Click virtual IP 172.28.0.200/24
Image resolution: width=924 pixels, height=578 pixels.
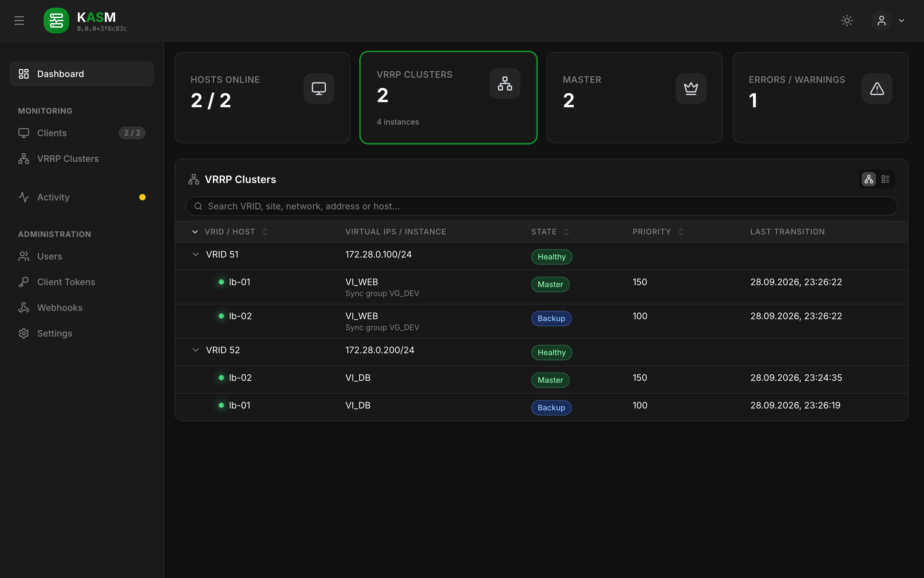pyautogui.click(x=380, y=350)
